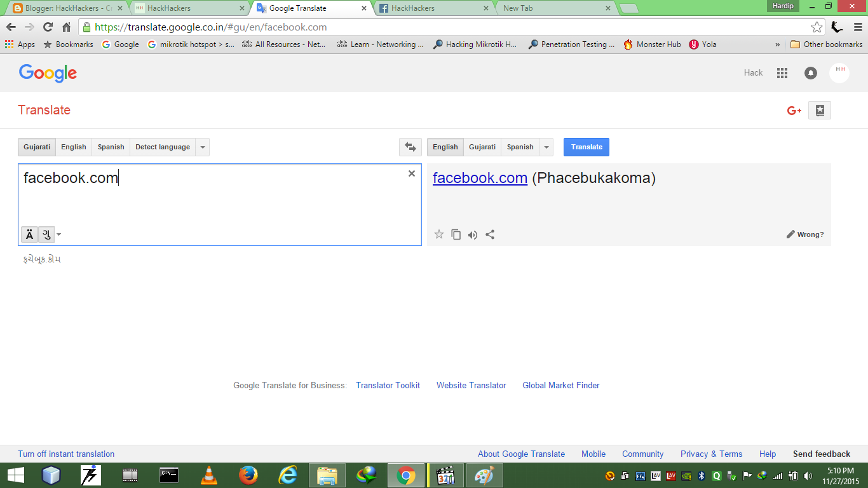Expand the source language list dropdown

(x=203, y=147)
